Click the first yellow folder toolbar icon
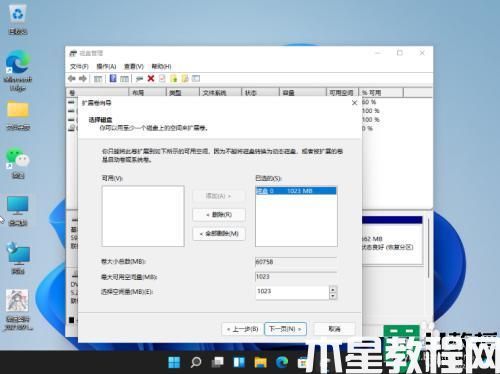500x374 pixels. pyautogui.click(x=174, y=79)
